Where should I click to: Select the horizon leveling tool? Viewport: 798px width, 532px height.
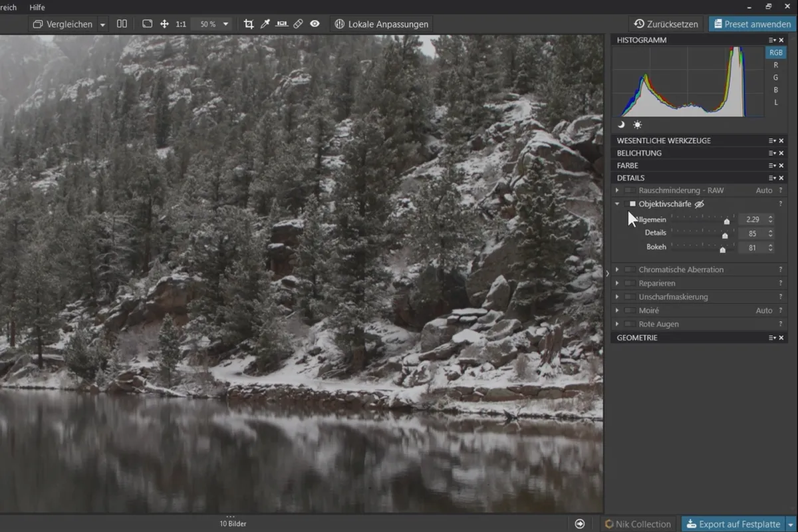(282, 24)
